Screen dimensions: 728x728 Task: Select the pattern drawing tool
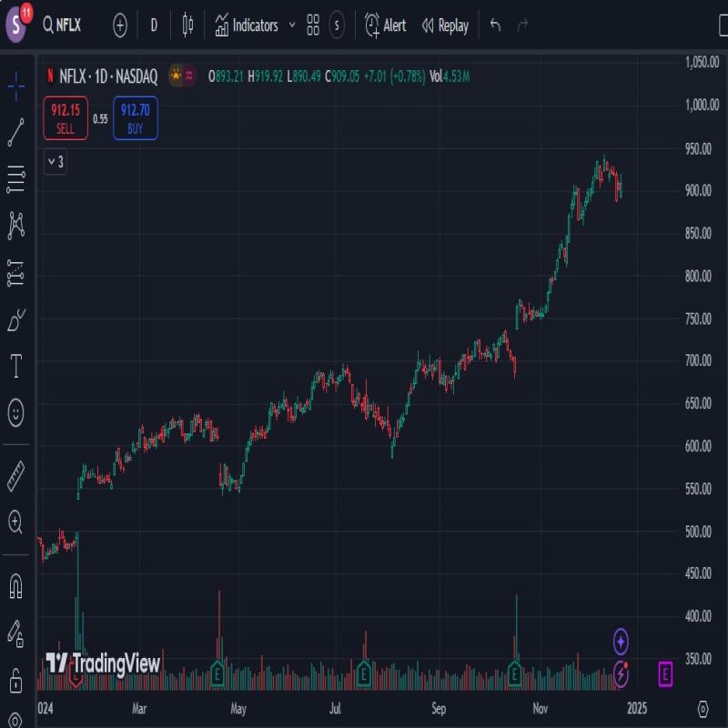pos(15,226)
